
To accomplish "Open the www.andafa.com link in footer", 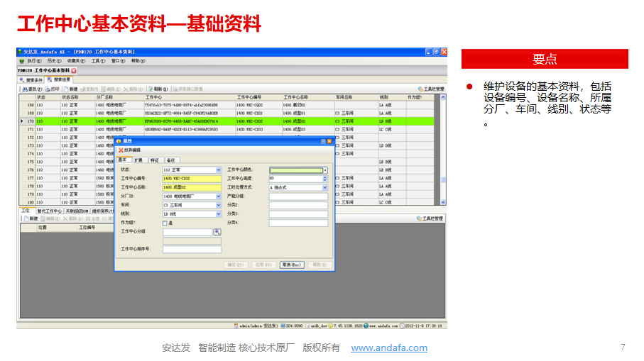I will tap(389, 348).
